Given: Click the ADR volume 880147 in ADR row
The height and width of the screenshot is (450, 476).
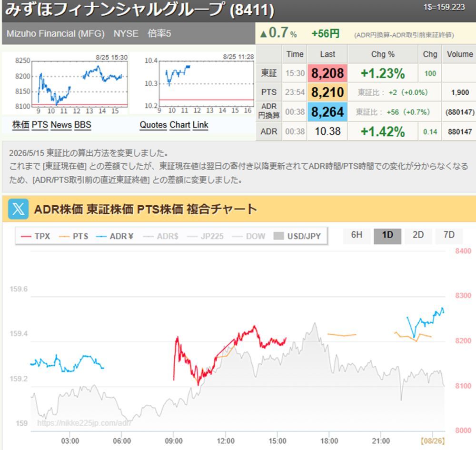Looking at the screenshot, I should 460,131.
